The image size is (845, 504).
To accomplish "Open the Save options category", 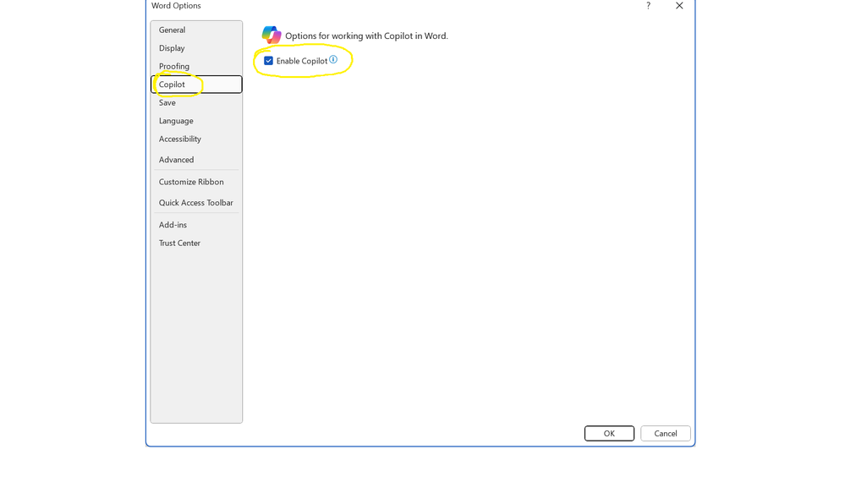I will (196, 102).
